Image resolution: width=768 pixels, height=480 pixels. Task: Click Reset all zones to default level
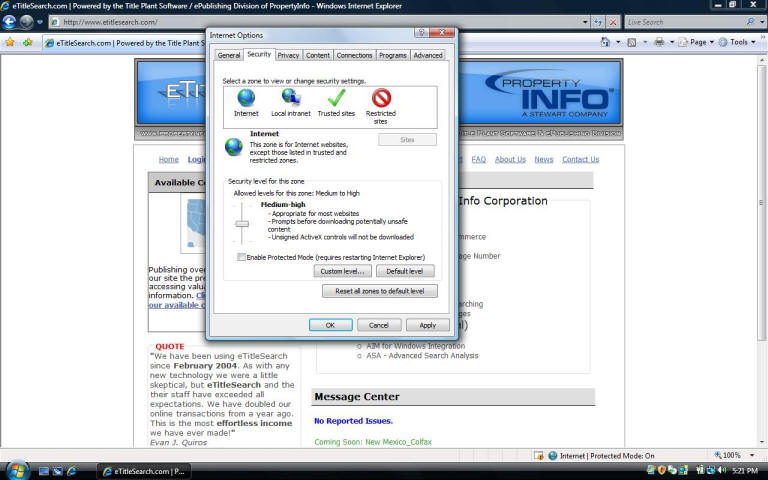380,291
